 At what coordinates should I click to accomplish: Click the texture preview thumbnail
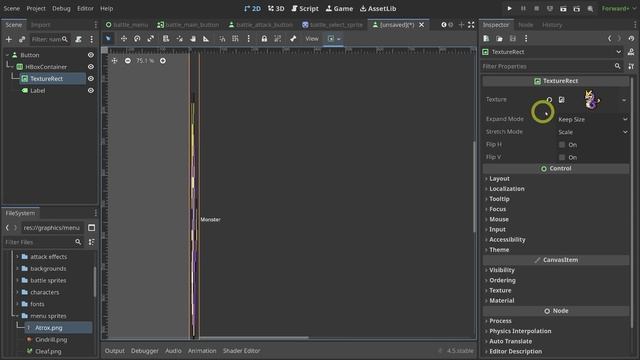click(x=591, y=100)
